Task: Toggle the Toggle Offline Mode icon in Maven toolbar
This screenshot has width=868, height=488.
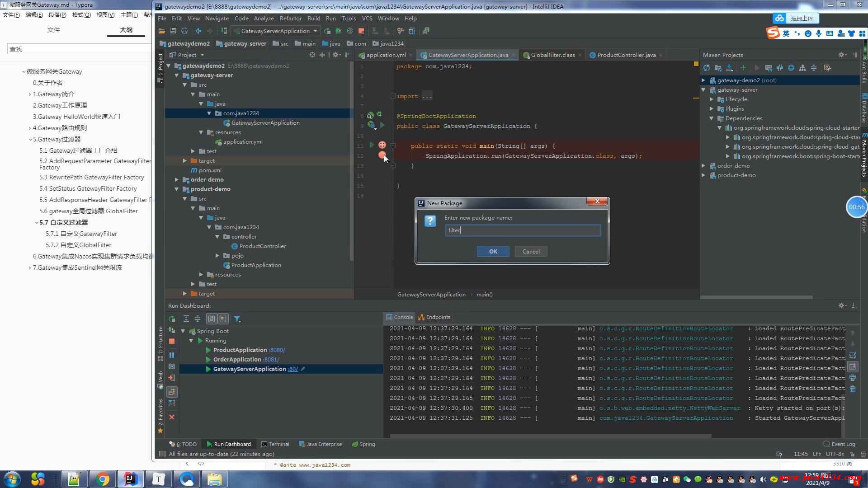Action: [780, 68]
